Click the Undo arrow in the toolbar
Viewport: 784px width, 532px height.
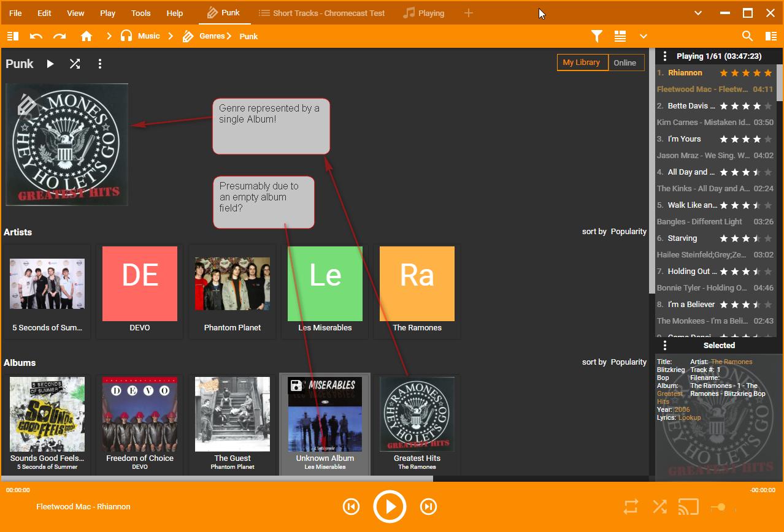pyautogui.click(x=36, y=36)
